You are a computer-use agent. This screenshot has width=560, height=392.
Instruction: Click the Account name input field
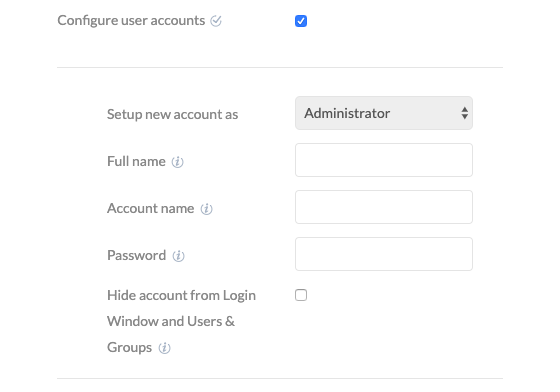click(x=384, y=207)
